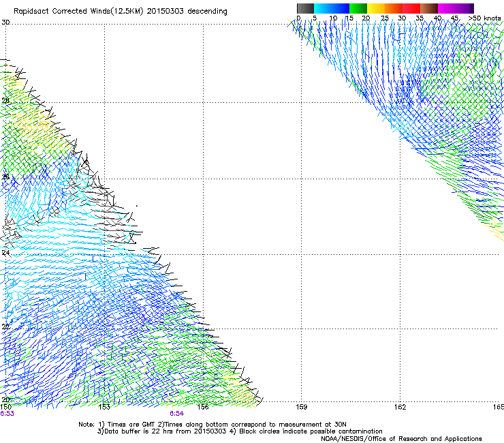Click the magenta 40-45 knots legend color

click(447, 8)
